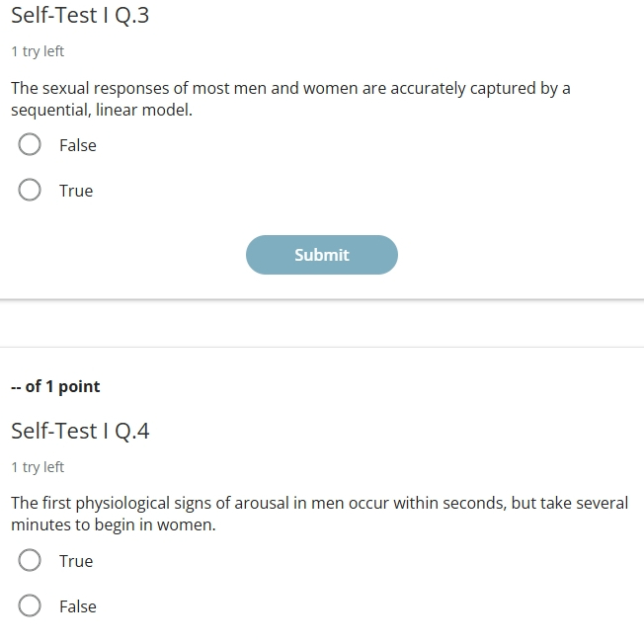
Task: Choose the True radio button for Q.4
Action: click(30, 560)
